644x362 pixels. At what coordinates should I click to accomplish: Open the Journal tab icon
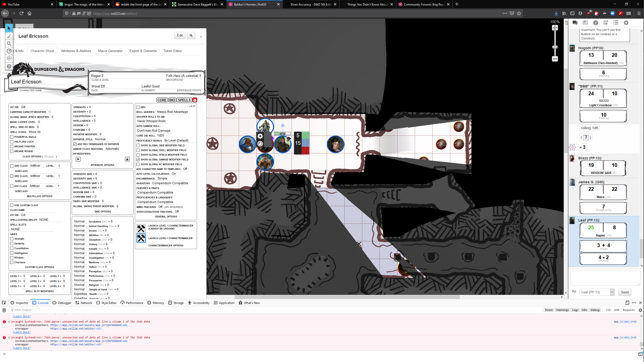tap(585, 23)
